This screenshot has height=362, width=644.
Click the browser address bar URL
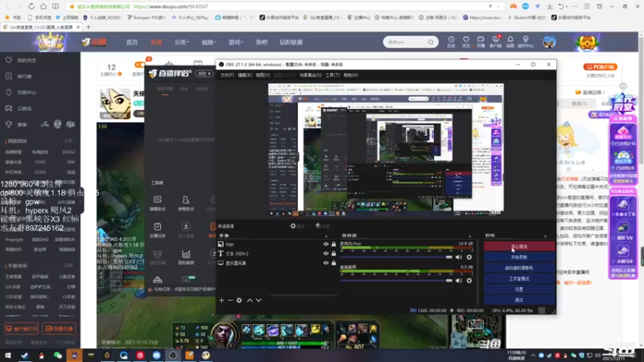171,6
